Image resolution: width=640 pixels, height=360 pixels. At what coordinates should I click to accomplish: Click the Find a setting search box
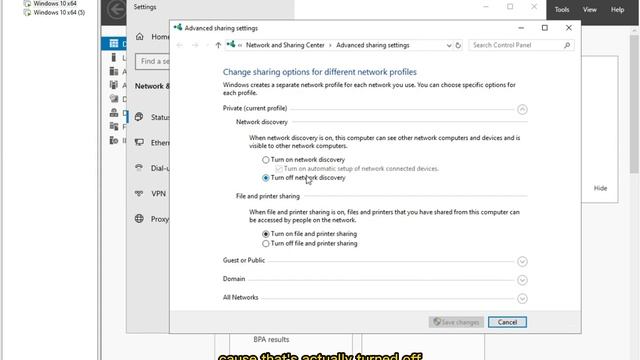pyautogui.click(x=152, y=61)
